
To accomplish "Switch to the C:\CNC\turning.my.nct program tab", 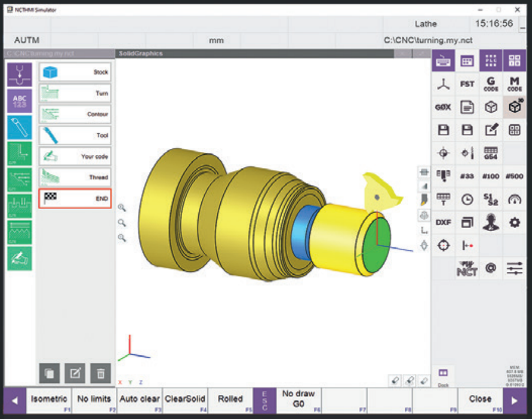I will tap(59, 53).
